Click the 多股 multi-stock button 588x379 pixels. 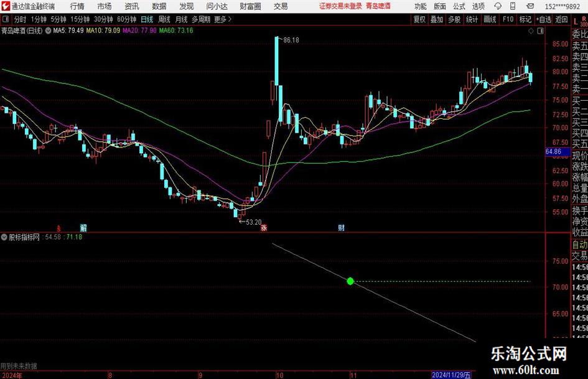pyautogui.click(x=454, y=19)
